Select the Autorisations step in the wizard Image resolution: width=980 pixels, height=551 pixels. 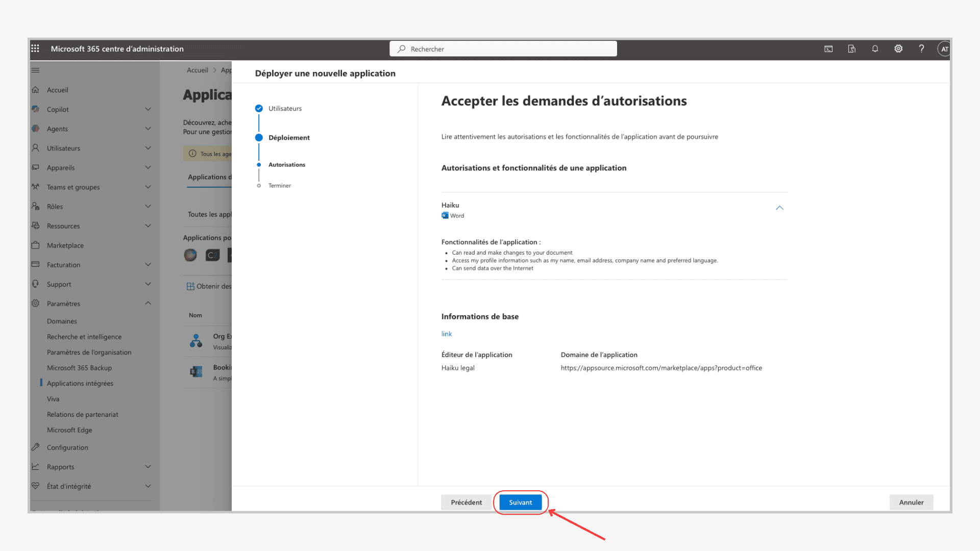(x=286, y=165)
